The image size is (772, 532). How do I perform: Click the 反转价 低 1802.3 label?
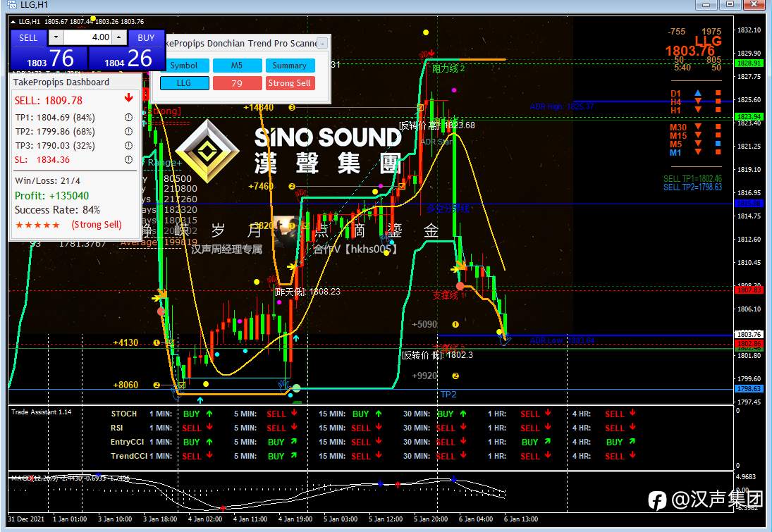tap(437, 355)
